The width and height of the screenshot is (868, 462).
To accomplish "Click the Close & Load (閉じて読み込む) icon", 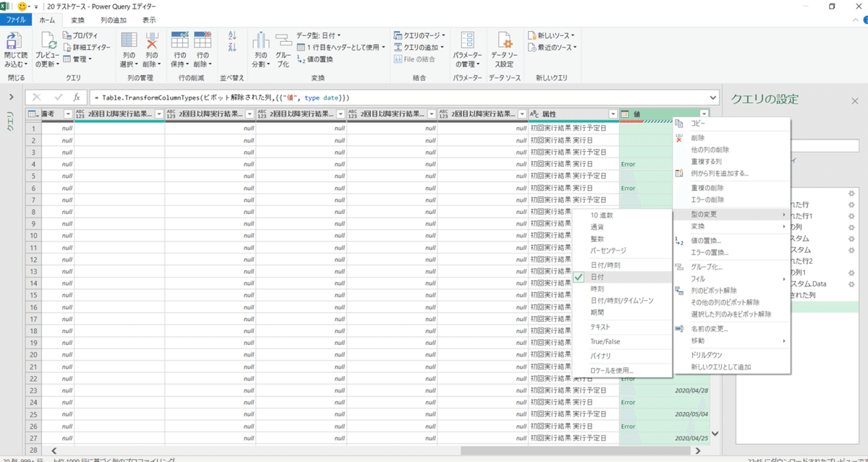I will pyautogui.click(x=14, y=40).
